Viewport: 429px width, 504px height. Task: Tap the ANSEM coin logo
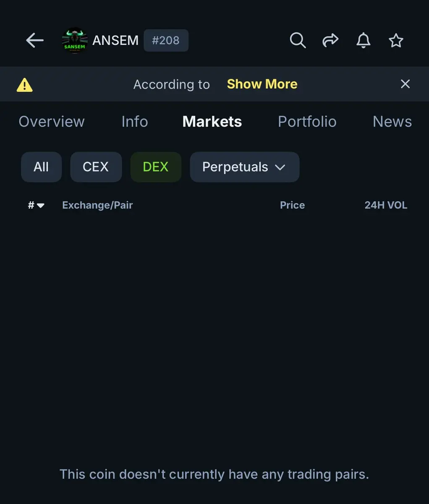coord(75,41)
